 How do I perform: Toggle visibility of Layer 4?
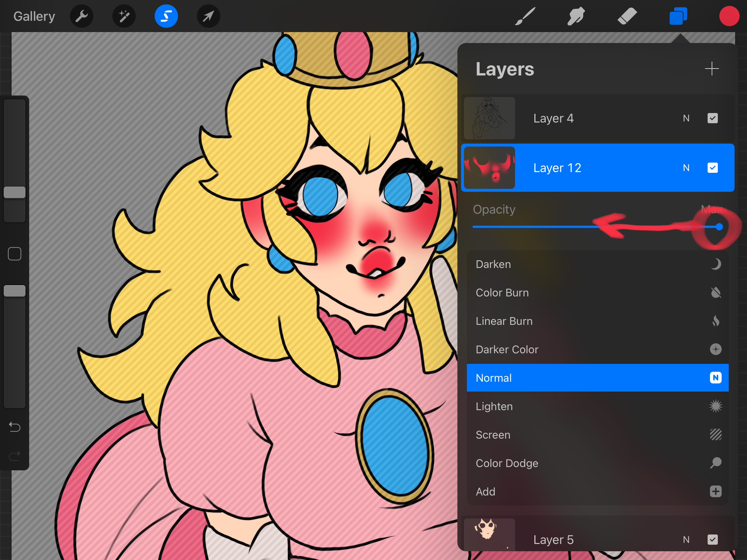tap(712, 118)
